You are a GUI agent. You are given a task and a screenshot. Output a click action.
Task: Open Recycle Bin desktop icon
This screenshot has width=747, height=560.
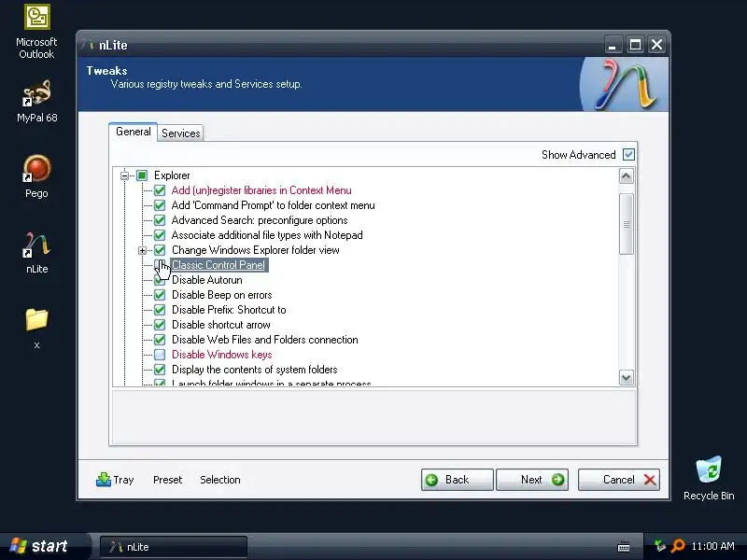709,479
